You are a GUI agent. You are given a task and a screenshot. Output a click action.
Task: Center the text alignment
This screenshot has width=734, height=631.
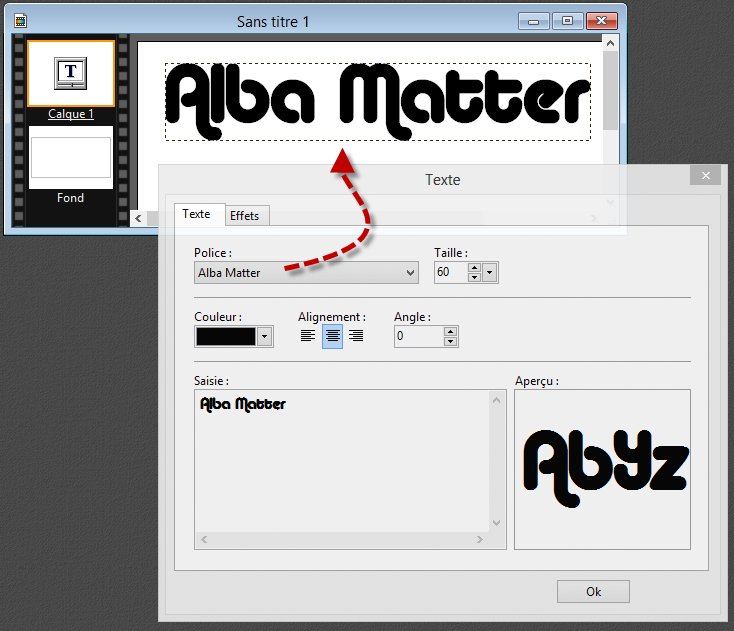click(332, 336)
